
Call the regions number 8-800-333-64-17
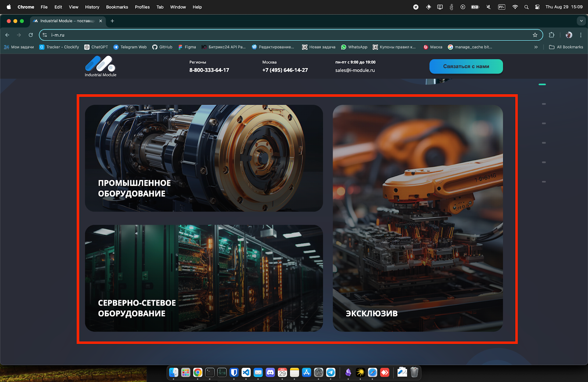click(209, 70)
